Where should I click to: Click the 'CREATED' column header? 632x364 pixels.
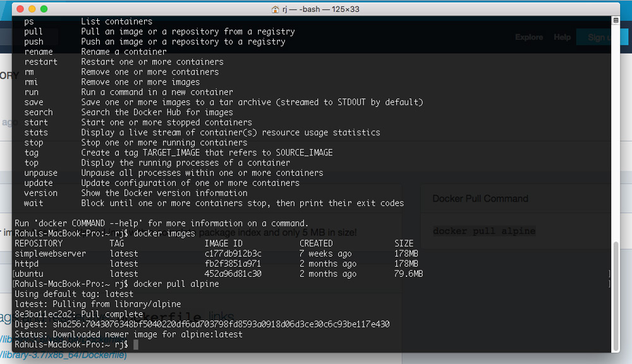point(316,243)
